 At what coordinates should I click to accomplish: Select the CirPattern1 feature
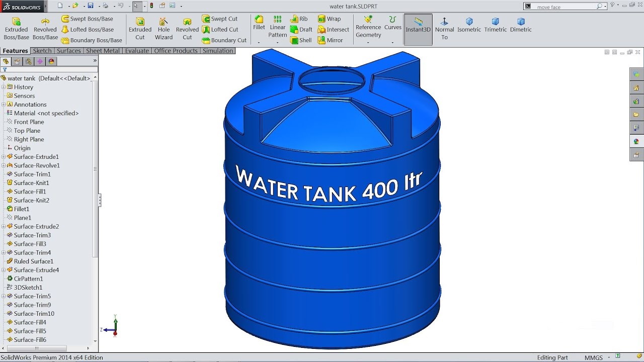click(x=28, y=279)
